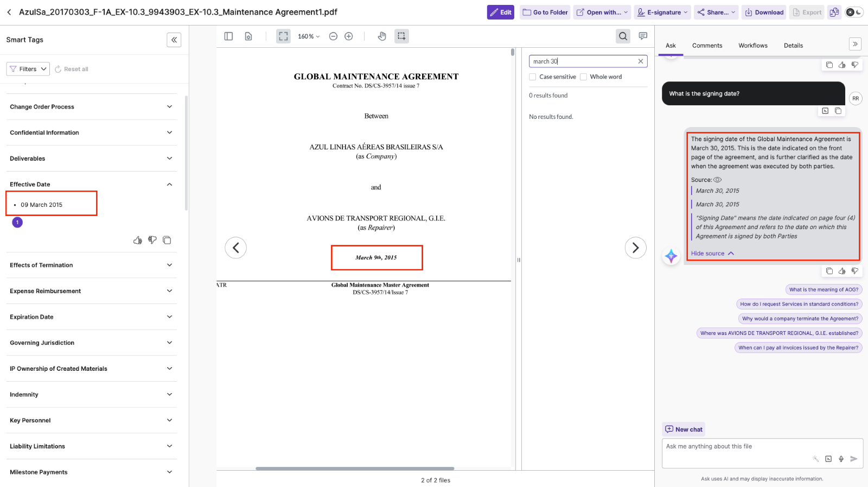Open the 160% zoom level dropdown
This screenshot has width=868, height=487.
click(309, 36)
